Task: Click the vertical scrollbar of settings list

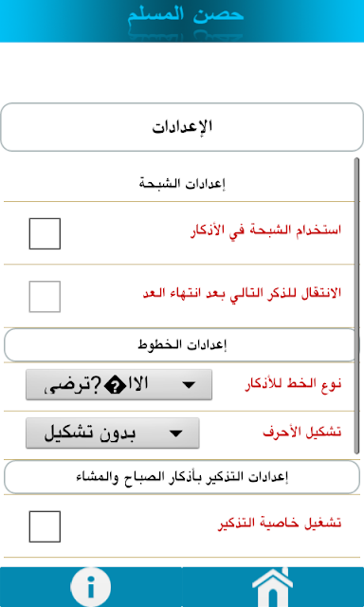Action: (x=356, y=305)
